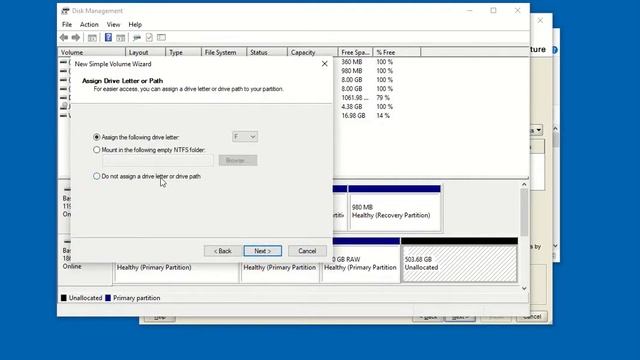This screenshot has width=640, height=360.
Task: Click the Back arrow in Disk Management toolbar
Action: tap(64, 38)
